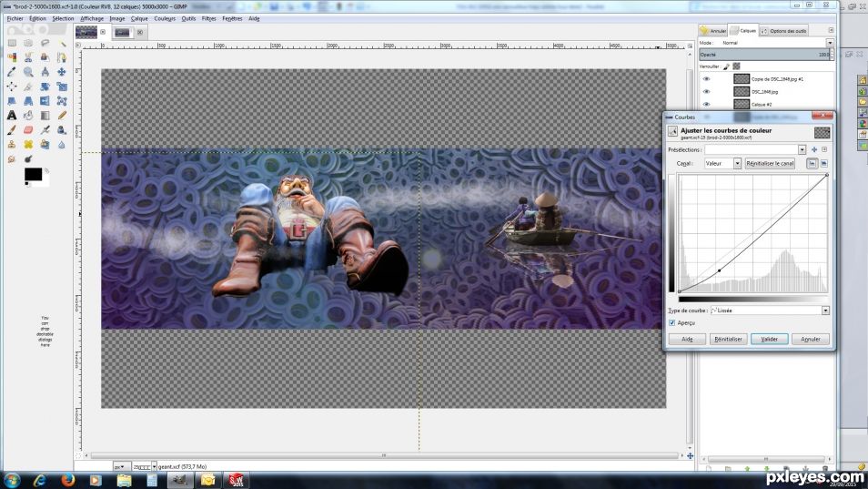Viewport: 868px width, 489px height.
Task: Click the Valider button in Courbes
Action: [x=770, y=339]
